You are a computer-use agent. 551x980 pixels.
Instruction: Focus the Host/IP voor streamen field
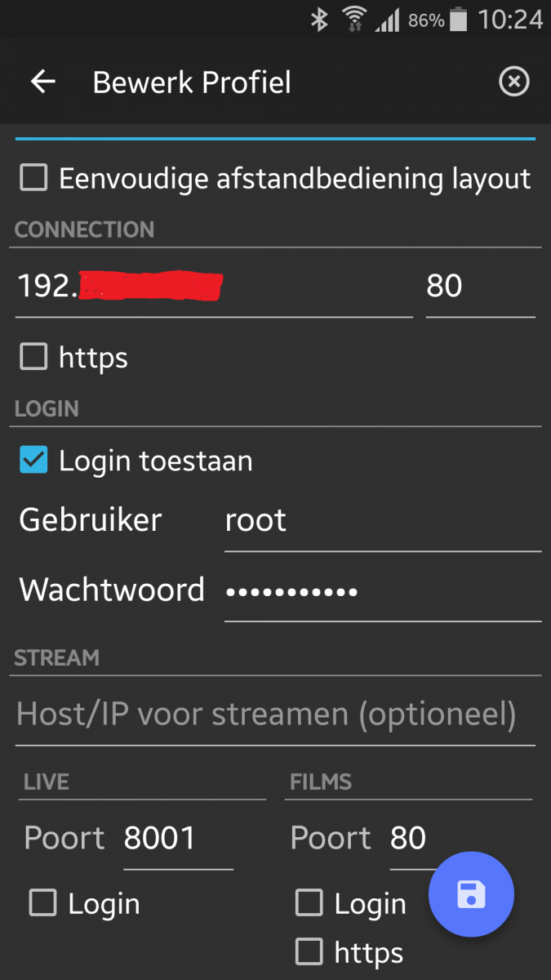[275, 715]
